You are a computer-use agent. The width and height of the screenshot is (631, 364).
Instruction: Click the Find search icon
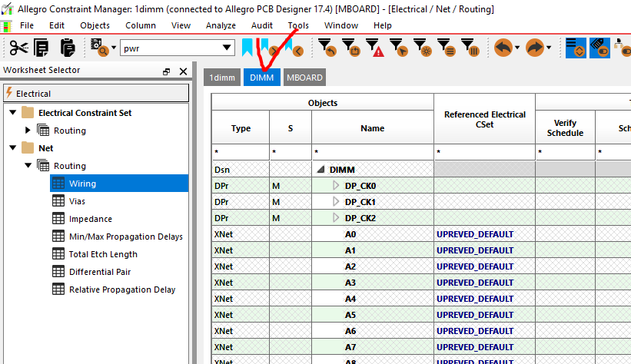point(99,48)
